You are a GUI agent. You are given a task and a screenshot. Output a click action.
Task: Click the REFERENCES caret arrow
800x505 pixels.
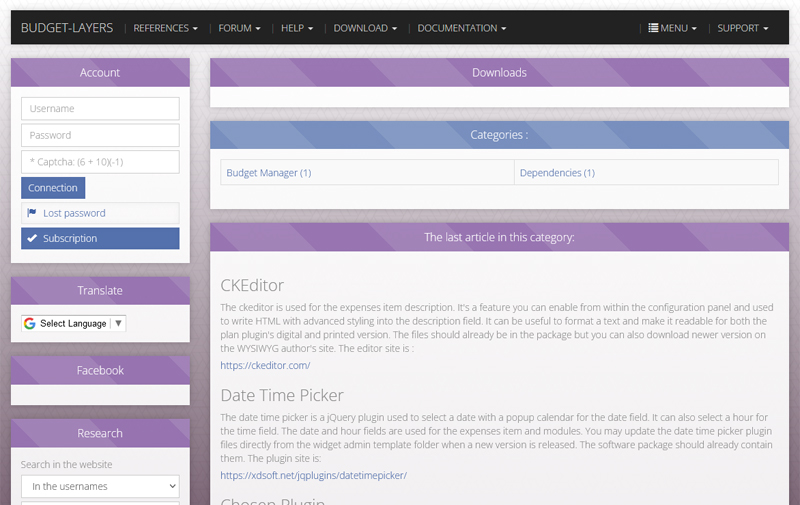tap(195, 29)
